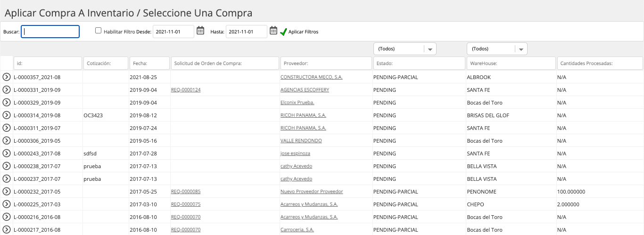The image size is (644, 235).
Task: Open row arrow for L-0000331_2019-09
Action: tap(7, 89)
